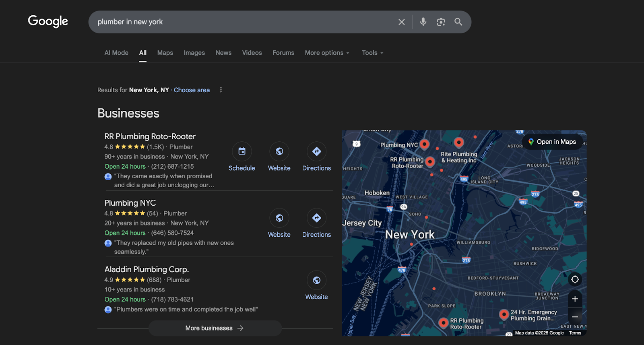Open the Aladdin Plumbing Corp. listing title

point(147,269)
